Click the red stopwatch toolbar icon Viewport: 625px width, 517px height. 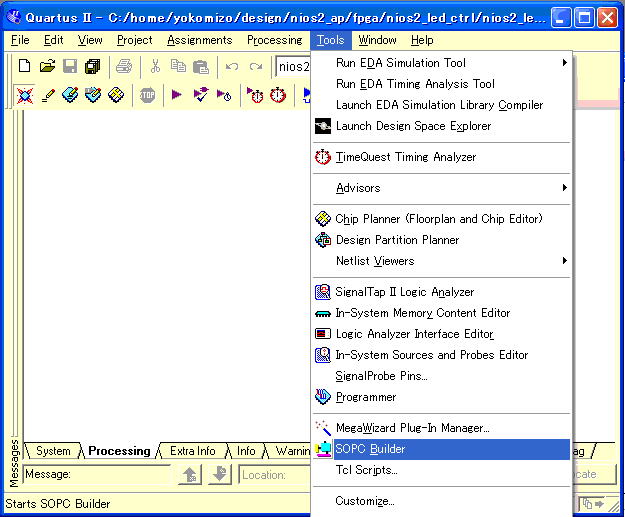pyautogui.click(x=278, y=95)
